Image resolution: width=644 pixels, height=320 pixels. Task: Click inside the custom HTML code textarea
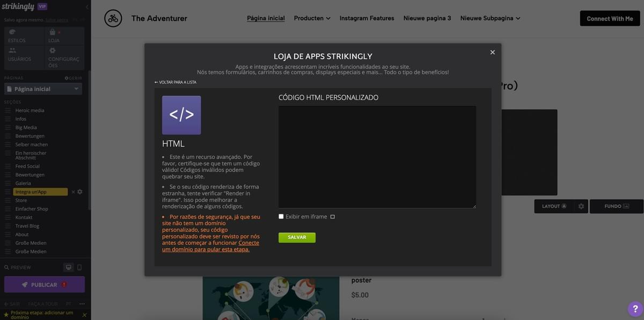(377, 157)
